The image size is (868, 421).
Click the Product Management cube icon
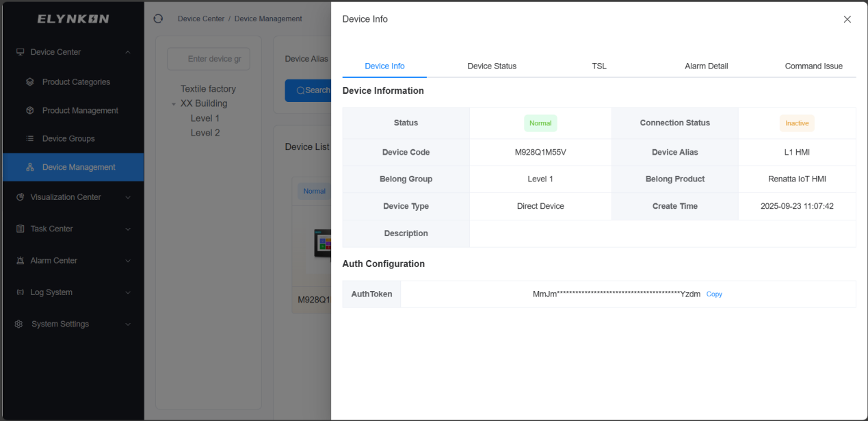click(30, 110)
